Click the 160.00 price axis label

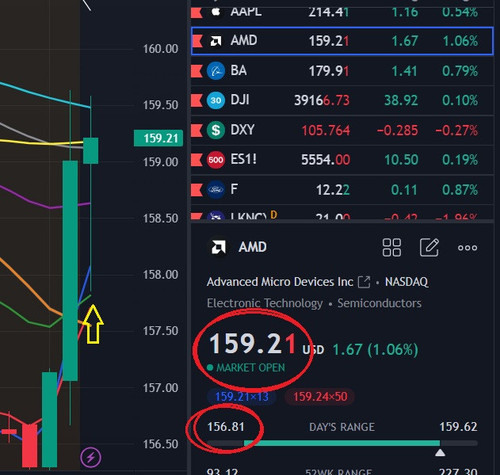pyautogui.click(x=160, y=49)
